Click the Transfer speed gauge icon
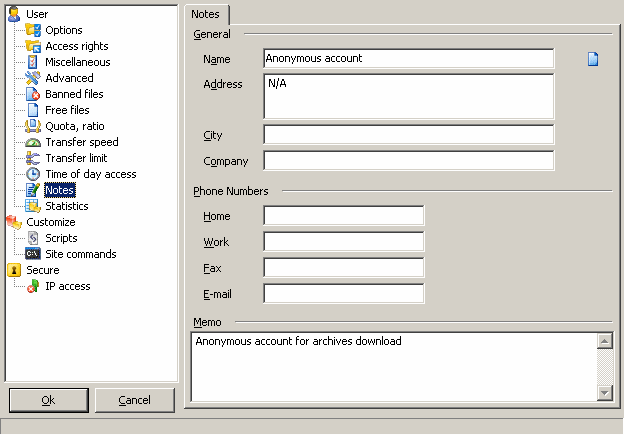624x435 pixels. pyautogui.click(x=33, y=142)
